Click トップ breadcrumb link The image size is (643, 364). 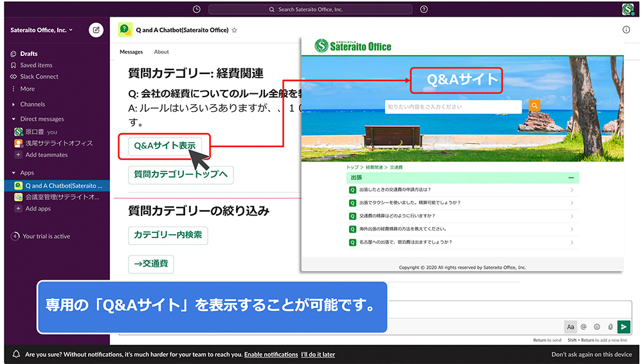[352, 167]
